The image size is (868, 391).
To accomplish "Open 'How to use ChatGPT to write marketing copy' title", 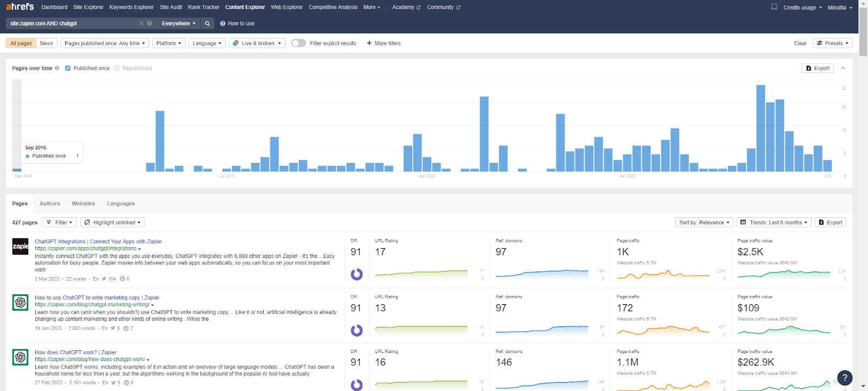I will point(97,298).
